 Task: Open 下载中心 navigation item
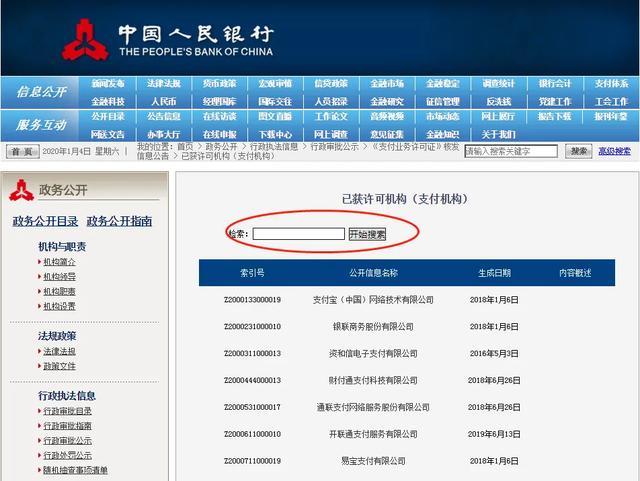pyautogui.click(x=276, y=134)
